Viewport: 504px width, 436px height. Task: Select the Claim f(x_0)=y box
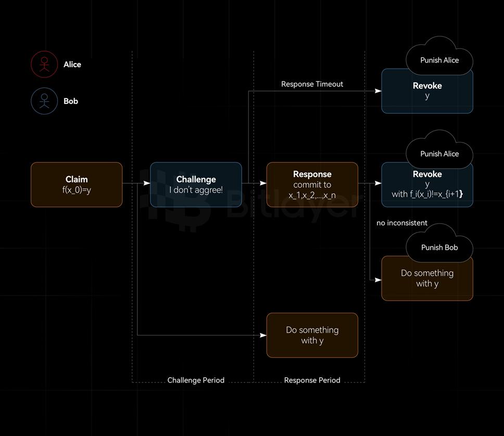tap(77, 185)
